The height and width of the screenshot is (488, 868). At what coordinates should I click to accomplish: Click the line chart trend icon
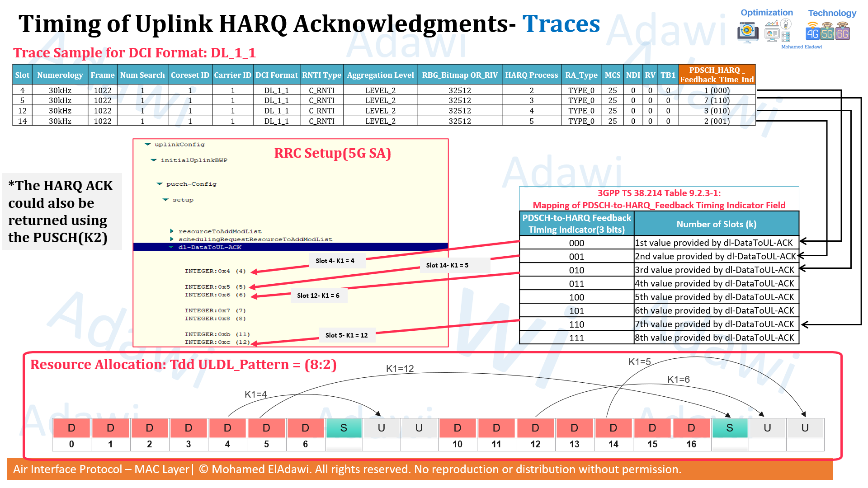tap(772, 23)
